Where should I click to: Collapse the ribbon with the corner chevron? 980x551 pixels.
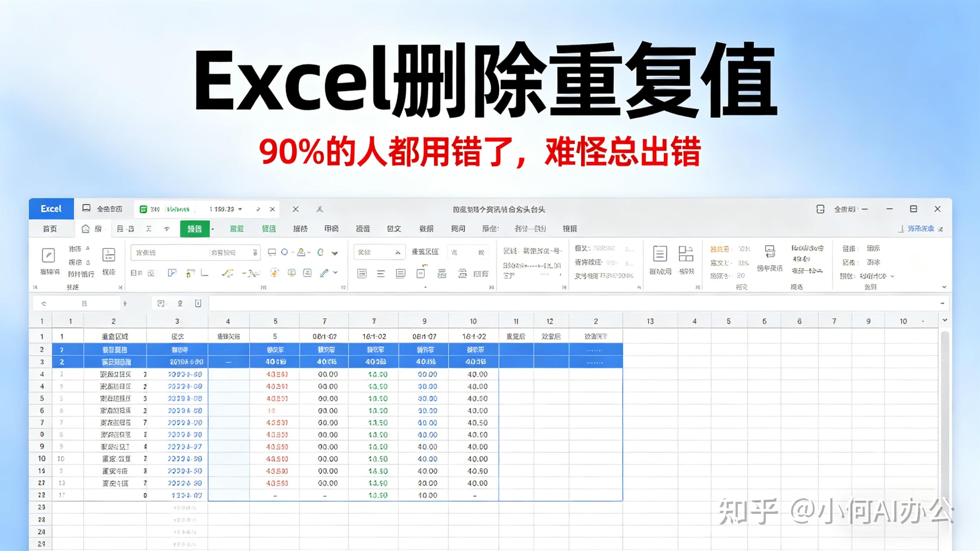point(944,287)
